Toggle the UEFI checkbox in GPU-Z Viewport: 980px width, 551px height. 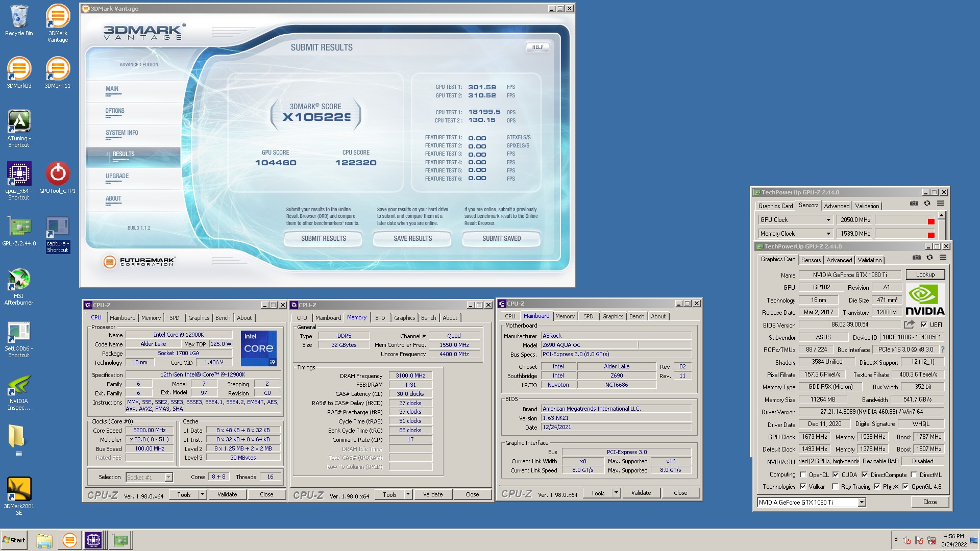(x=924, y=324)
